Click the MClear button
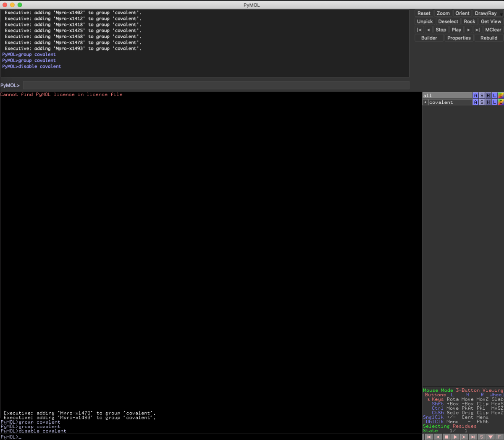 point(493,30)
